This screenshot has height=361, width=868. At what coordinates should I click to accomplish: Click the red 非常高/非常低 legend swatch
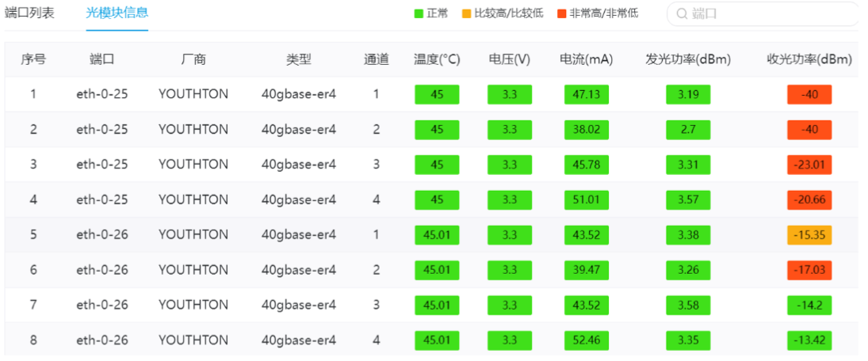point(561,13)
